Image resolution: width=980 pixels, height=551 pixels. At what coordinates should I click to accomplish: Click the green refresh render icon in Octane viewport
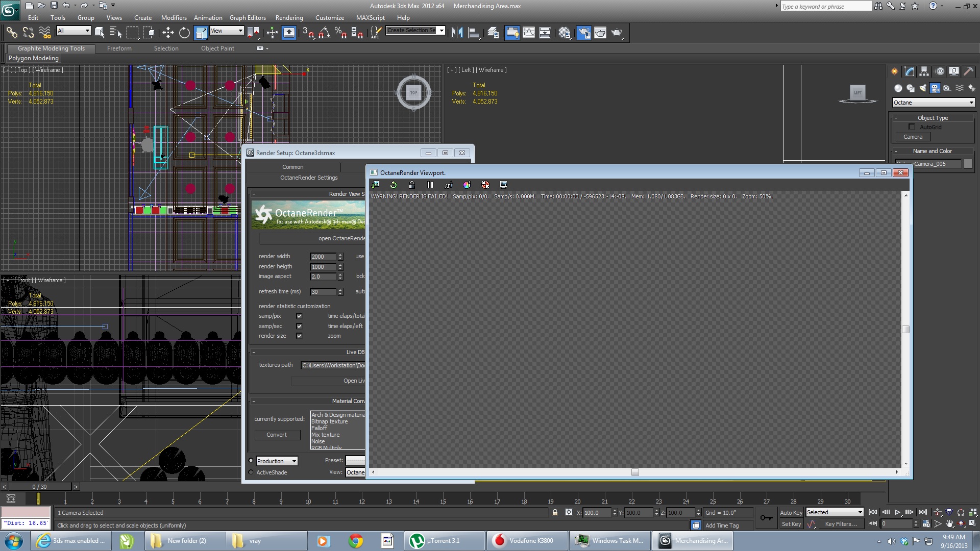click(x=393, y=185)
